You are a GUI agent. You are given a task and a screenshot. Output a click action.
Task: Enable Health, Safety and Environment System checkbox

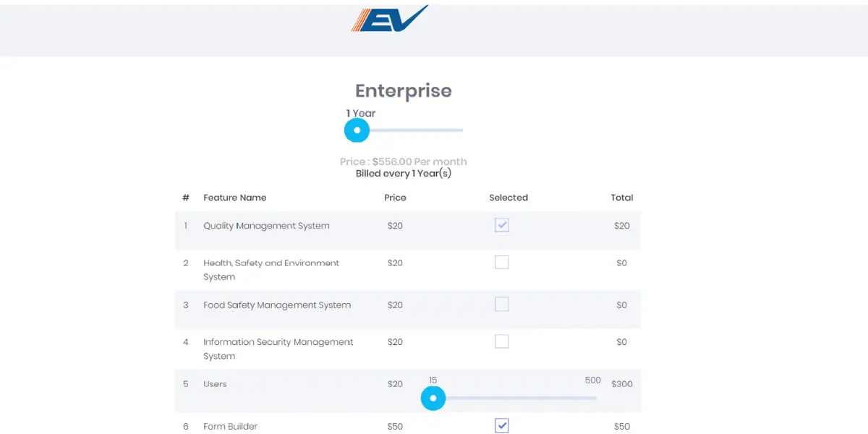coord(502,262)
